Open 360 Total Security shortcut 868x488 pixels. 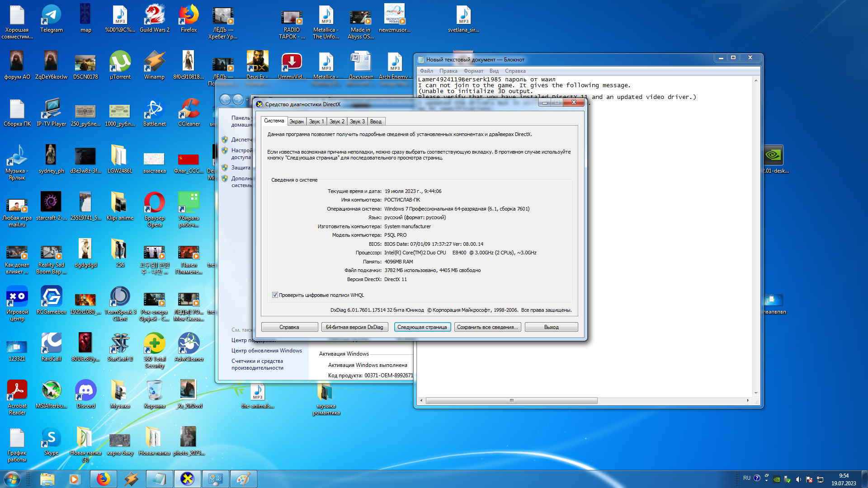[154, 351]
